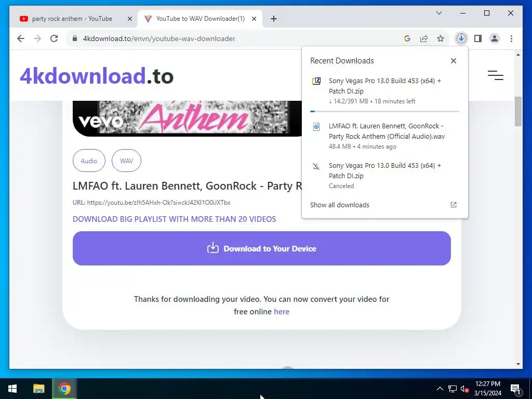Screen dimensions: 532x399
Task: Click Download to Your Device button
Action: point(262,248)
